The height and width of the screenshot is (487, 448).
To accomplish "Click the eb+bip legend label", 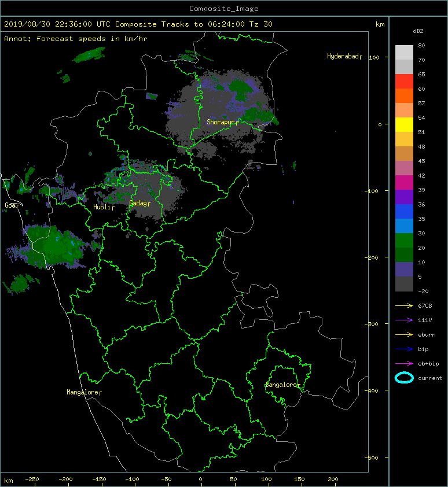I will (x=428, y=364).
